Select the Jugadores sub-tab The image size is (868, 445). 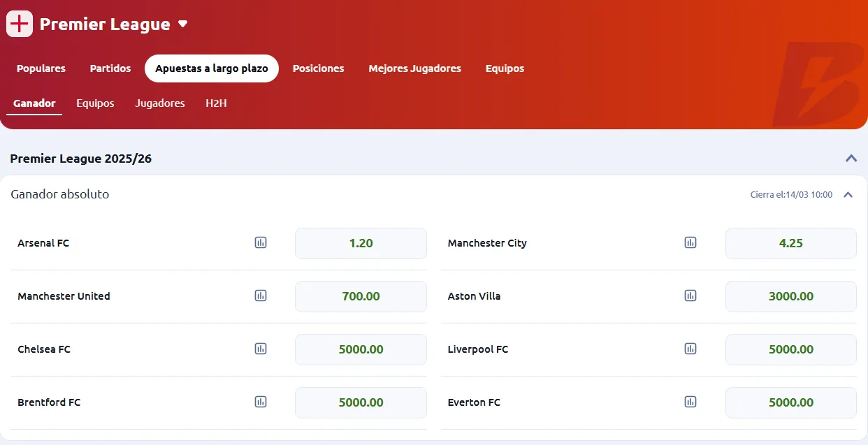(160, 103)
